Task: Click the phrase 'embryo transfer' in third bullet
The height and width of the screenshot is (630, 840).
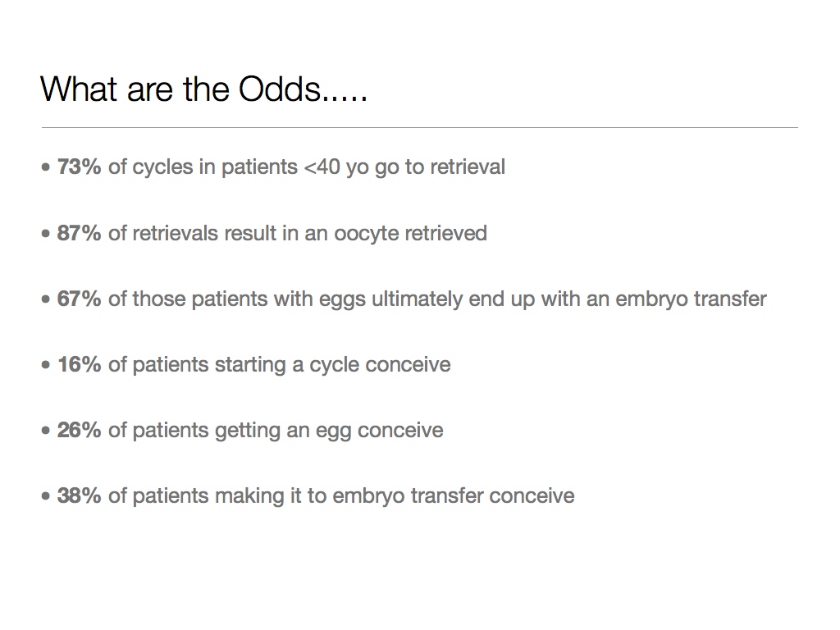Action: (x=691, y=299)
